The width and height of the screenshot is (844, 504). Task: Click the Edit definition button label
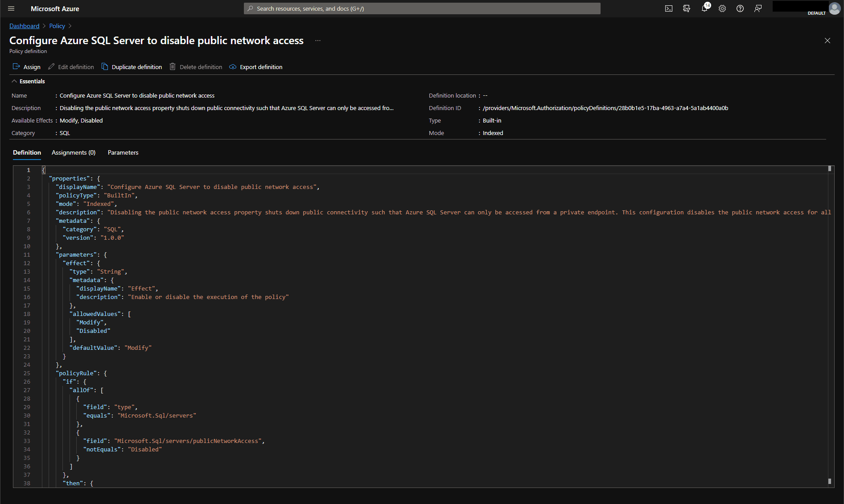pos(76,67)
